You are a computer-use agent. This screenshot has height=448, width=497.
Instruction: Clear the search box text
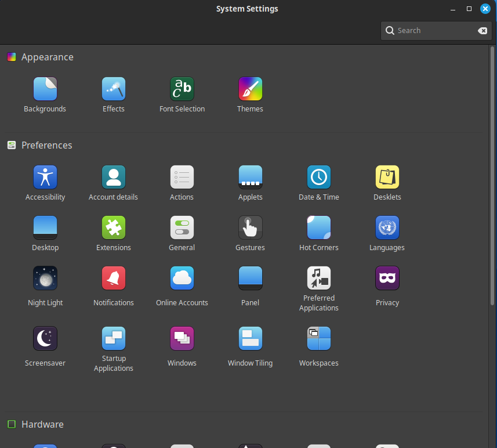(483, 30)
